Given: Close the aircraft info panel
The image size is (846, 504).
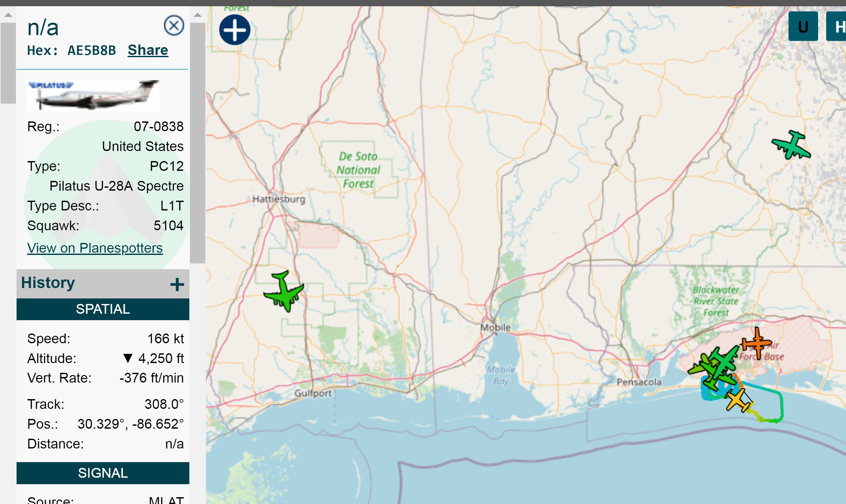Looking at the screenshot, I should point(174,25).
